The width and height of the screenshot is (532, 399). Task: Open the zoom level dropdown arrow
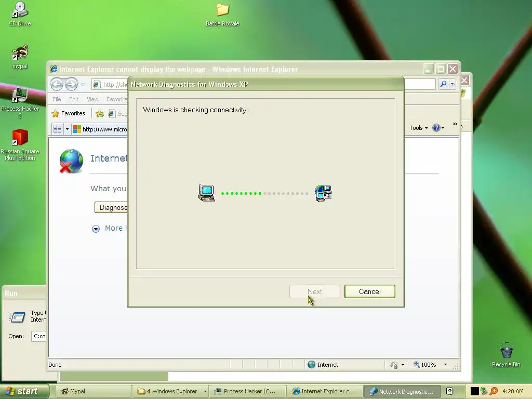coord(445,365)
